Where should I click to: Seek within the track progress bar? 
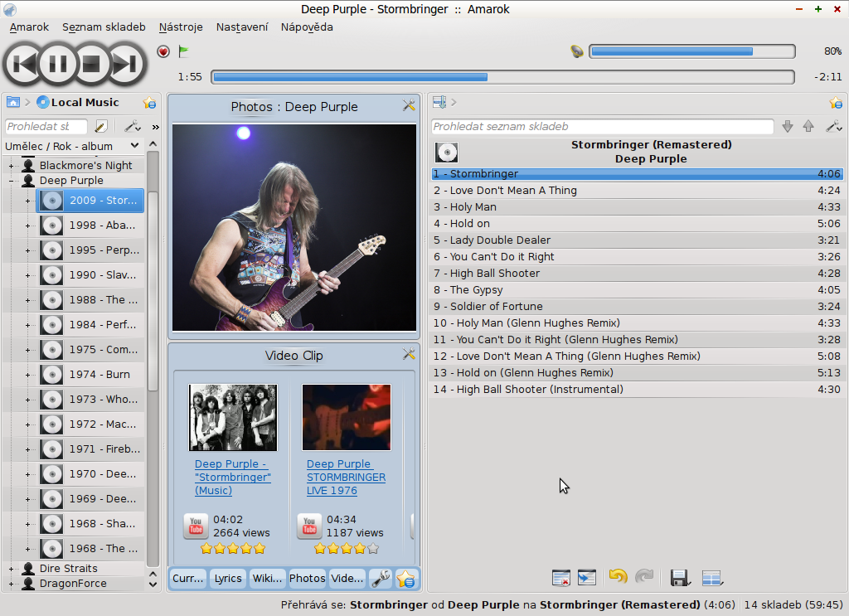coord(502,77)
